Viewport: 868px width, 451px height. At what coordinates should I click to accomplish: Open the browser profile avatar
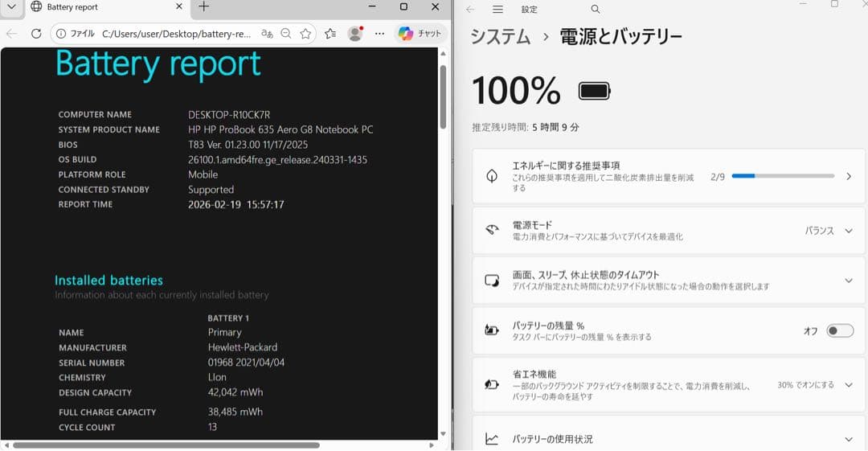pyautogui.click(x=355, y=34)
